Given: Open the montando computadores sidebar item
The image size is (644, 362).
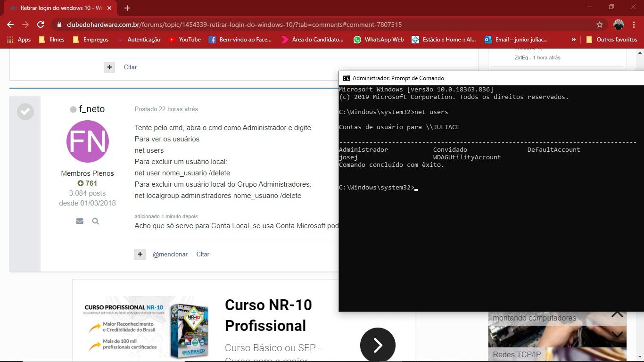Looking at the screenshot, I should click(535, 318).
